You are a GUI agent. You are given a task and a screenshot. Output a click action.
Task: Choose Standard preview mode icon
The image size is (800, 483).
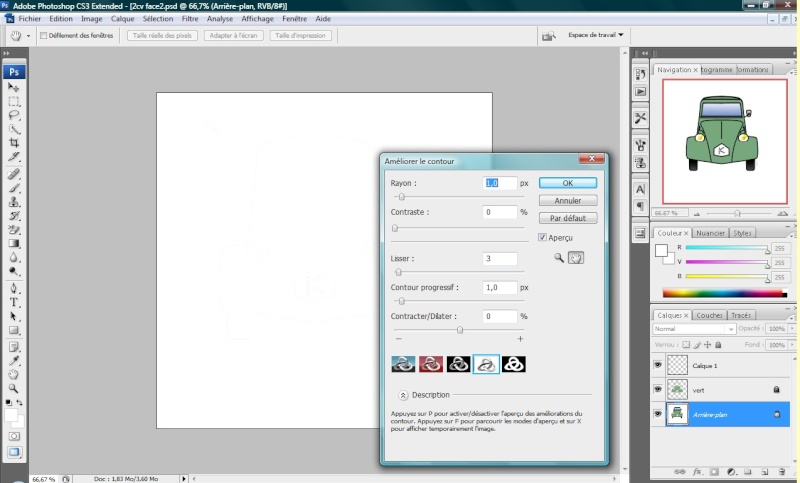coord(403,364)
